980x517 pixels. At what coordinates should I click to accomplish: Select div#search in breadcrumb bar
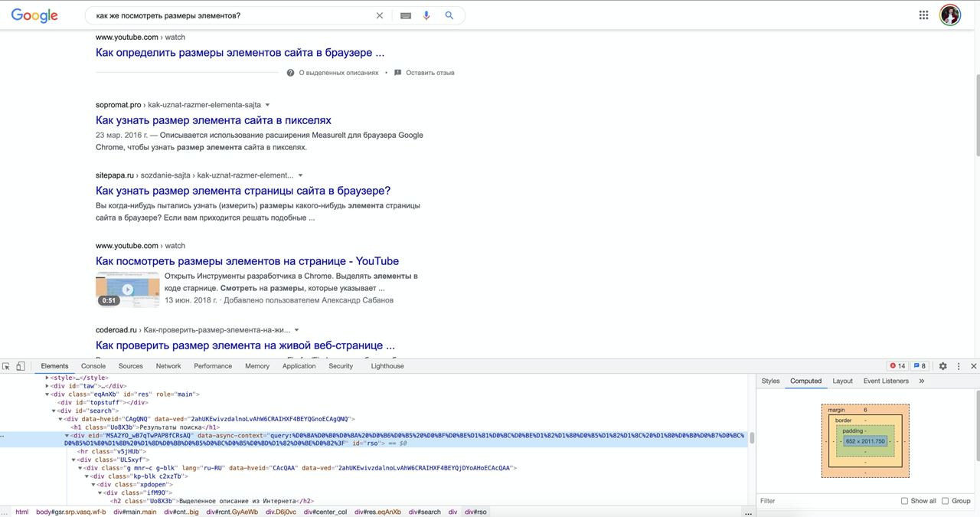point(425,512)
